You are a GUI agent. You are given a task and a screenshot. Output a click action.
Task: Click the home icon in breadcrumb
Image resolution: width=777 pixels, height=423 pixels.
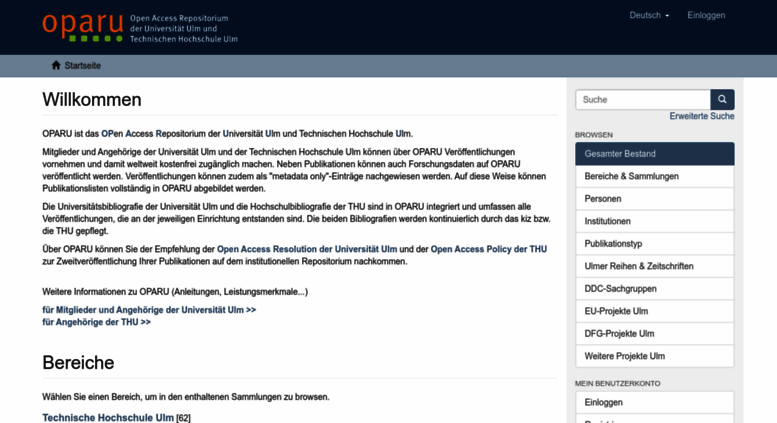(56, 65)
